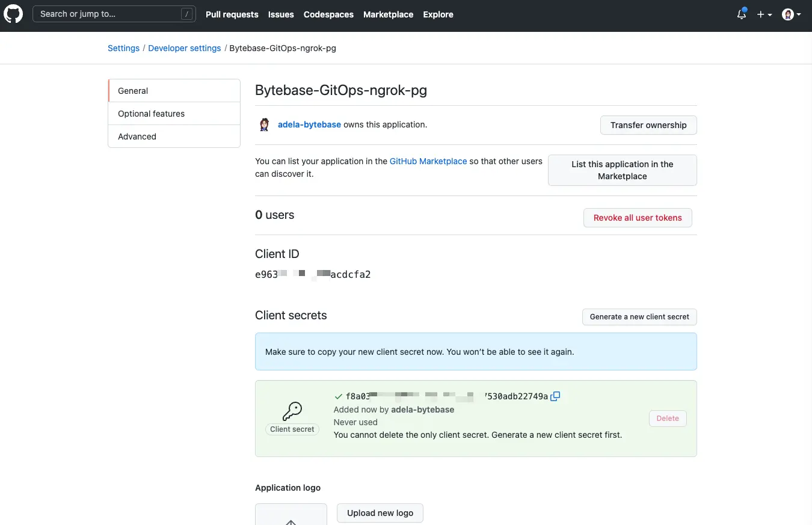Open the profile avatar dropdown menu
The width and height of the screenshot is (812, 525).
[790, 14]
